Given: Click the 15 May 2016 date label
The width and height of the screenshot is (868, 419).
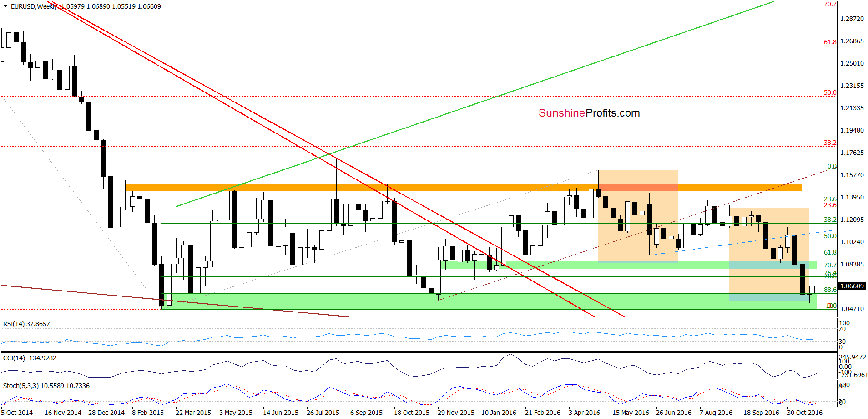Looking at the screenshot, I should pyautogui.click(x=631, y=413).
